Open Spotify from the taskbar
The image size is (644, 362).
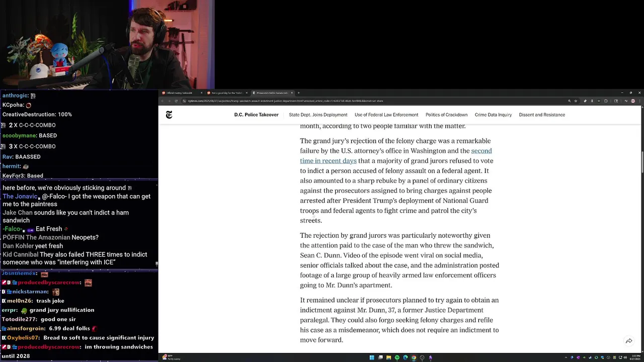pos(397,357)
